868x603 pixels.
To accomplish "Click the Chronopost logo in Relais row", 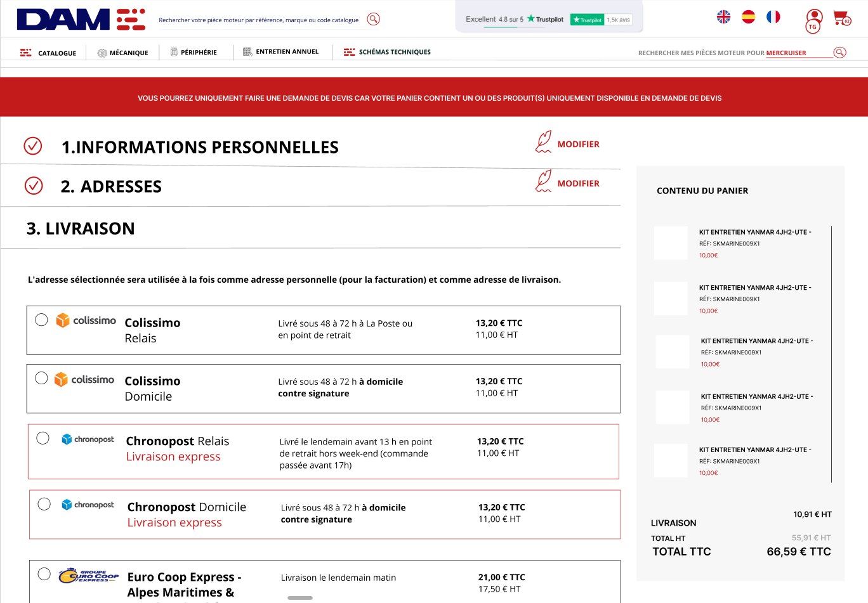I will pos(88,439).
